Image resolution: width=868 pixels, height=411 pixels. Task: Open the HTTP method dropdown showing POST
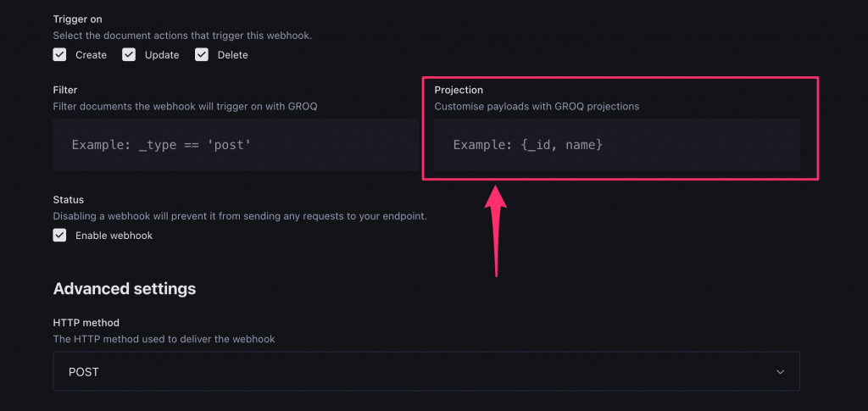click(x=426, y=371)
